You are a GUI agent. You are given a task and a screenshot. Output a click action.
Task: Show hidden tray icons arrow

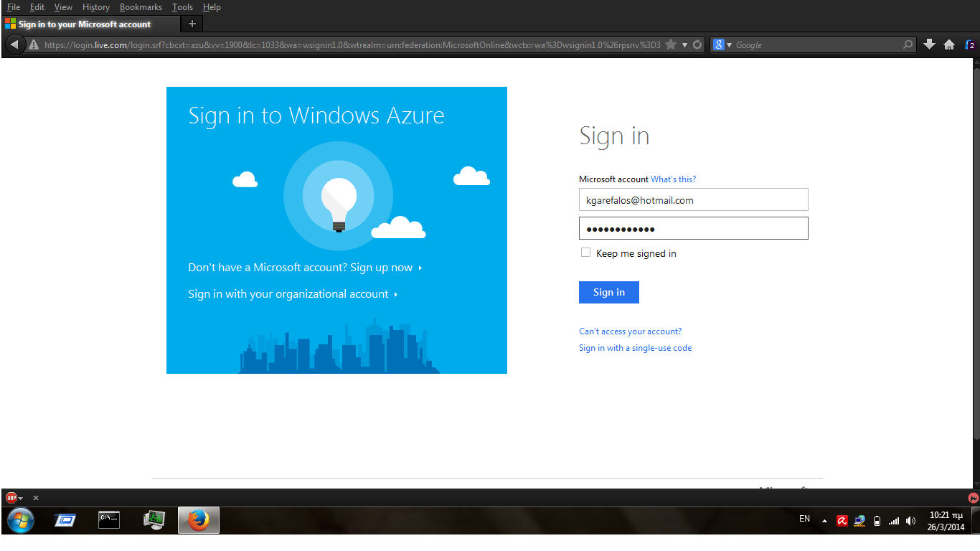click(824, 522)
